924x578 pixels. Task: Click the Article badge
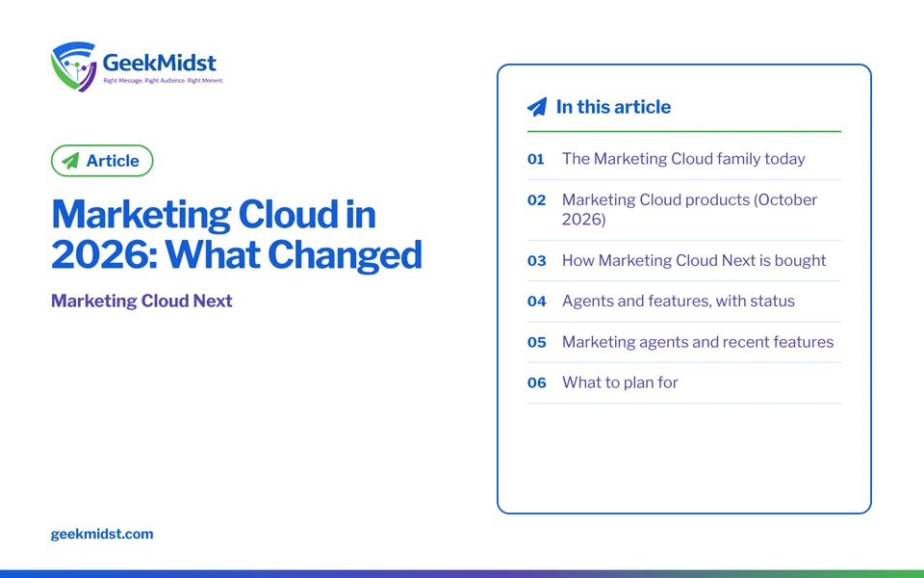pyautogui.click(x=102, y=161)
